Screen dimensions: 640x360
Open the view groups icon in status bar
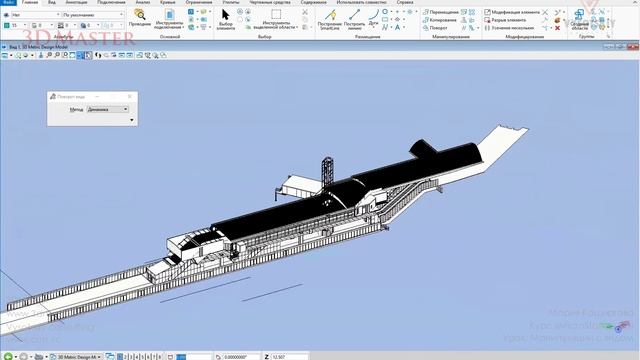pos(110,357)
